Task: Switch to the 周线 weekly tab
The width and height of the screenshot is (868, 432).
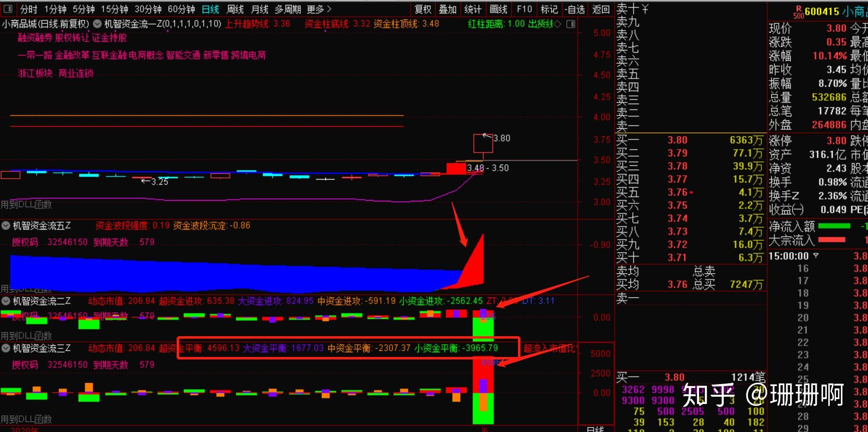Action: click(x=235, y=9)
